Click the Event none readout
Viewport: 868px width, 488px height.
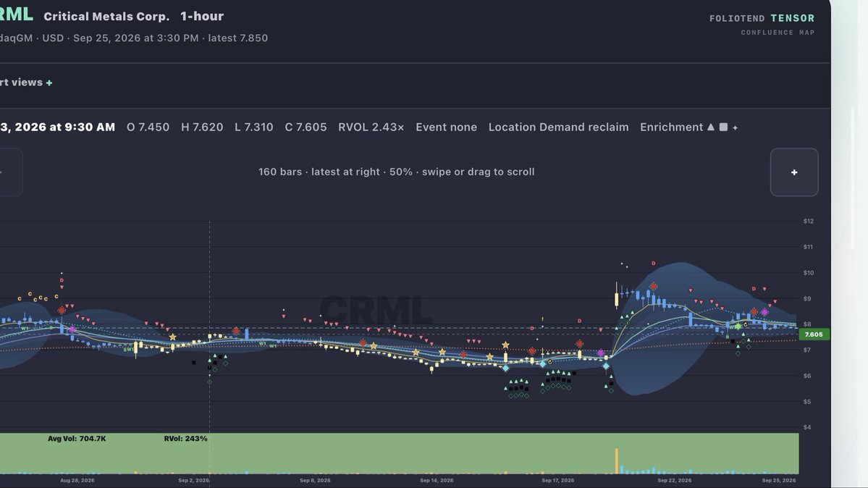(x=446, y=127)
